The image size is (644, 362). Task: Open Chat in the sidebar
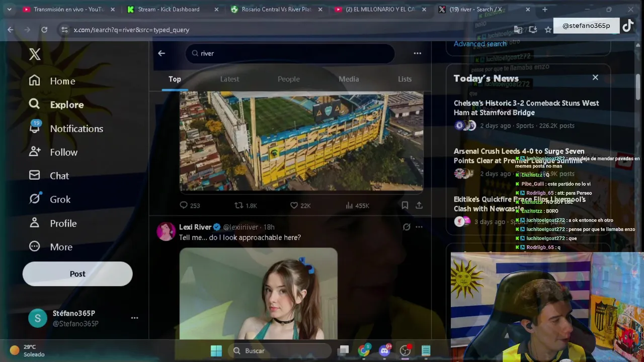49,175
